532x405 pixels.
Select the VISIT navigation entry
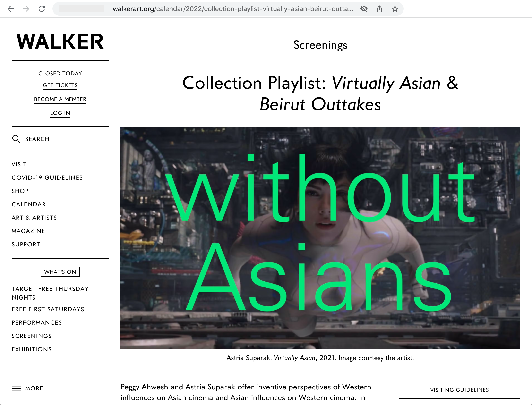(19, 164)
